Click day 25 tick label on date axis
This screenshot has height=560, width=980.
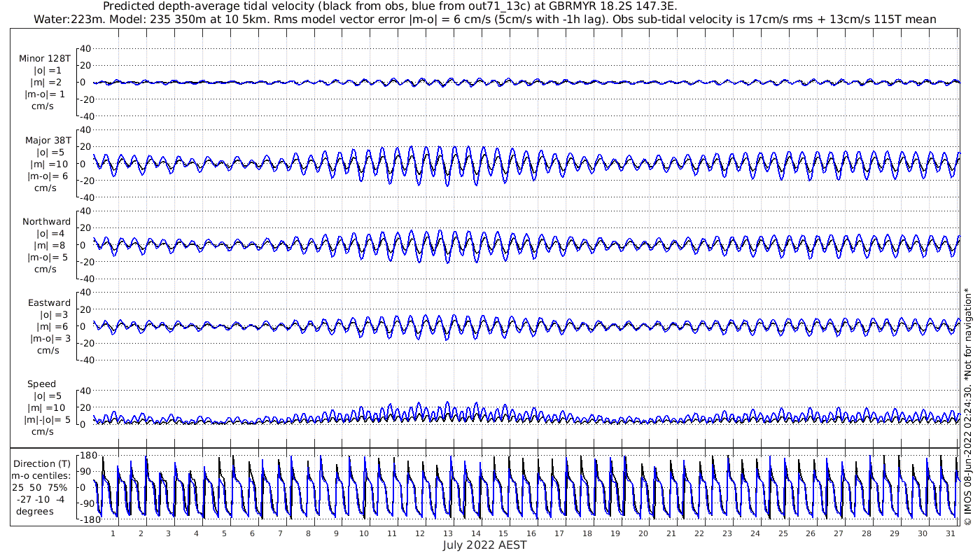pyautogui.click(x=783, y=533)
